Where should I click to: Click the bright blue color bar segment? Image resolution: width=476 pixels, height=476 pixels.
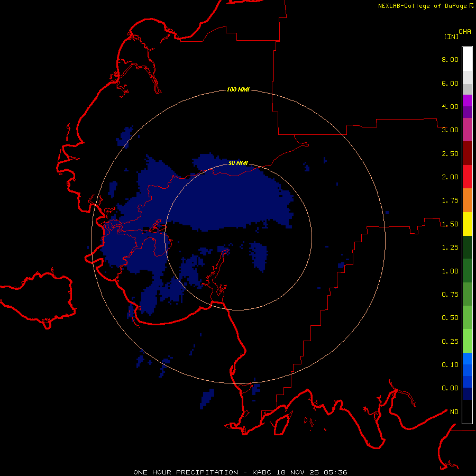[467, 359]
